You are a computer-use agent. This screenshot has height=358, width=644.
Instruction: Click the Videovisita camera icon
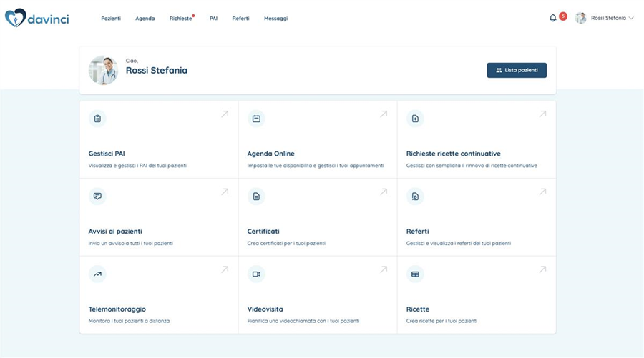click(256, 274)
